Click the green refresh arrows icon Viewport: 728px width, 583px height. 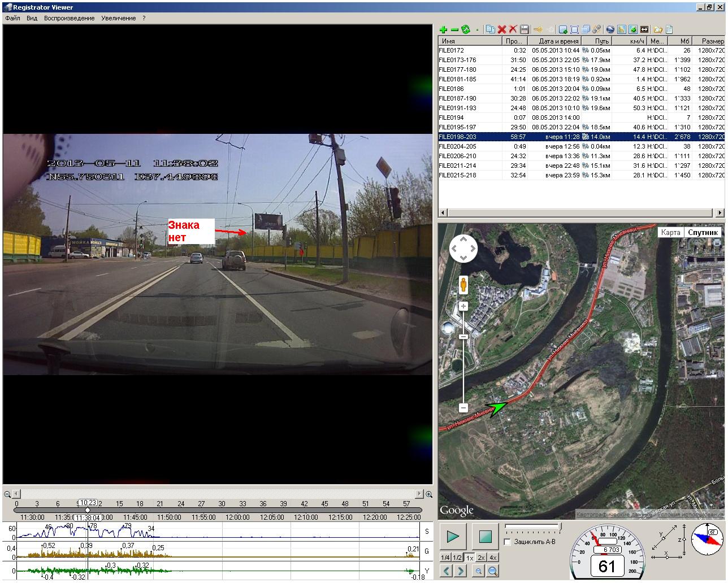466,29
